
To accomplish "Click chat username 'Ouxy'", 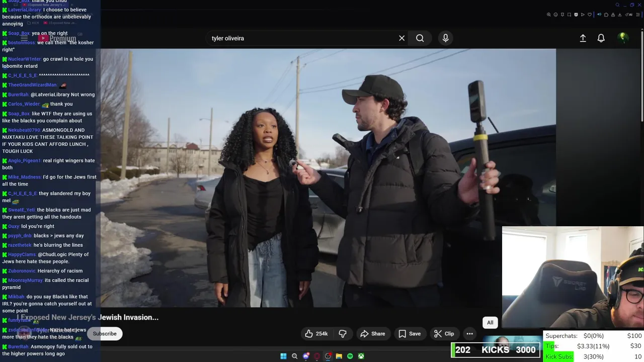I will (x=14, y=226).
